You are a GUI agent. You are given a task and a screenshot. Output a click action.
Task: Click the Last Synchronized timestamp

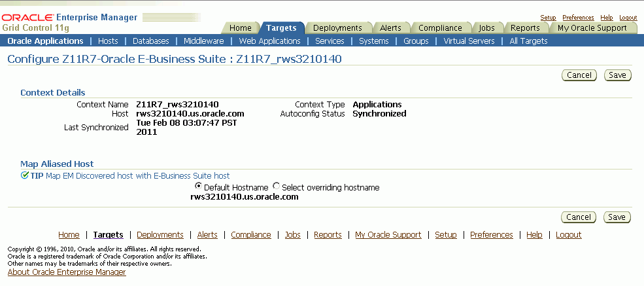(186, 128)
